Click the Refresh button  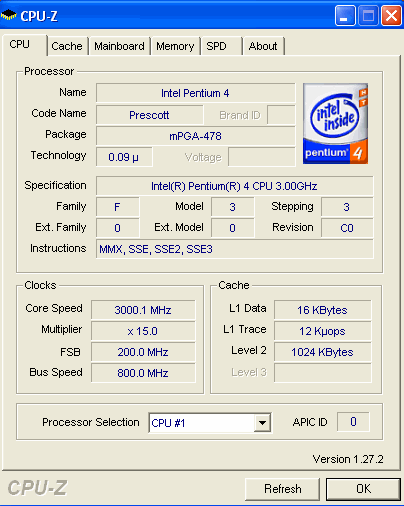(282, 489)
